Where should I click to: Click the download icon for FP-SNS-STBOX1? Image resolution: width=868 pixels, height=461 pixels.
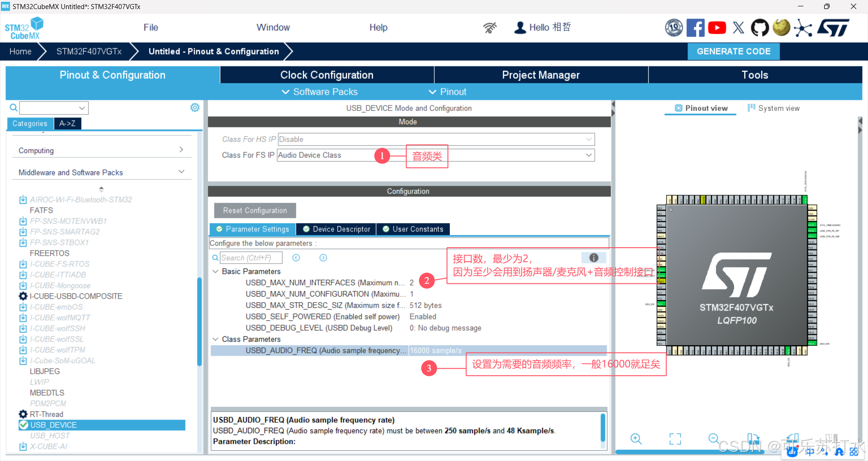coord(23,243)
